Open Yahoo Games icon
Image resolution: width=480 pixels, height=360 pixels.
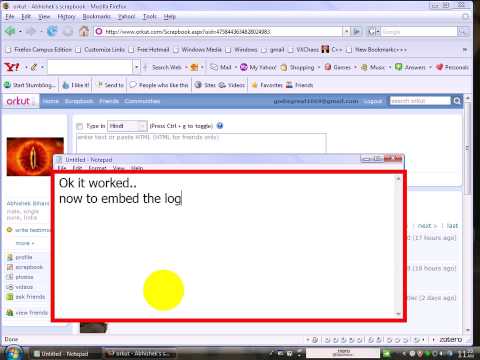328,67
